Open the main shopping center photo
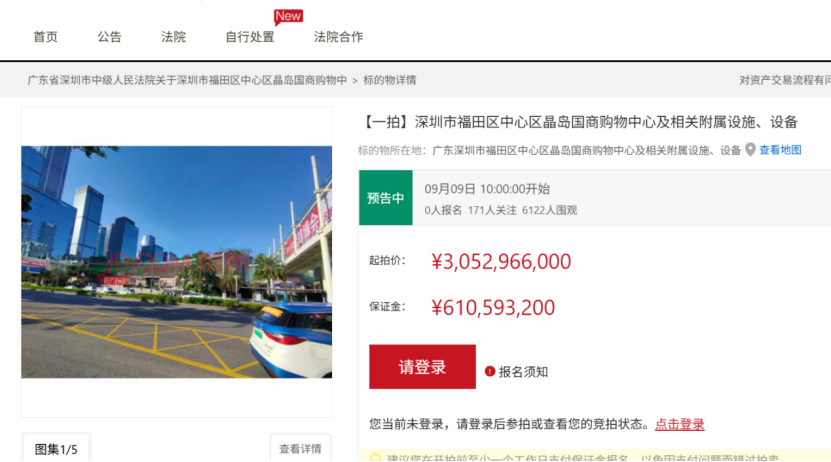The image size is (831, 462). point(176,262)
